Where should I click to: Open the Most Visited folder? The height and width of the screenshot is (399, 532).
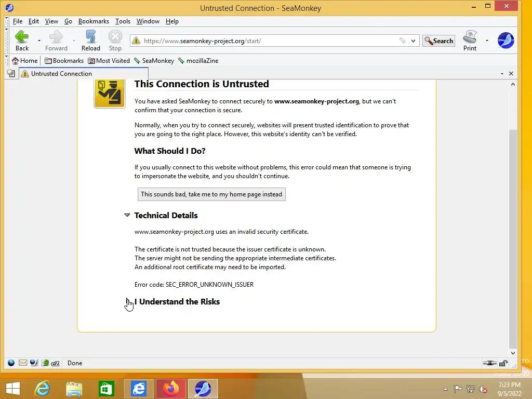pos(109,61)
